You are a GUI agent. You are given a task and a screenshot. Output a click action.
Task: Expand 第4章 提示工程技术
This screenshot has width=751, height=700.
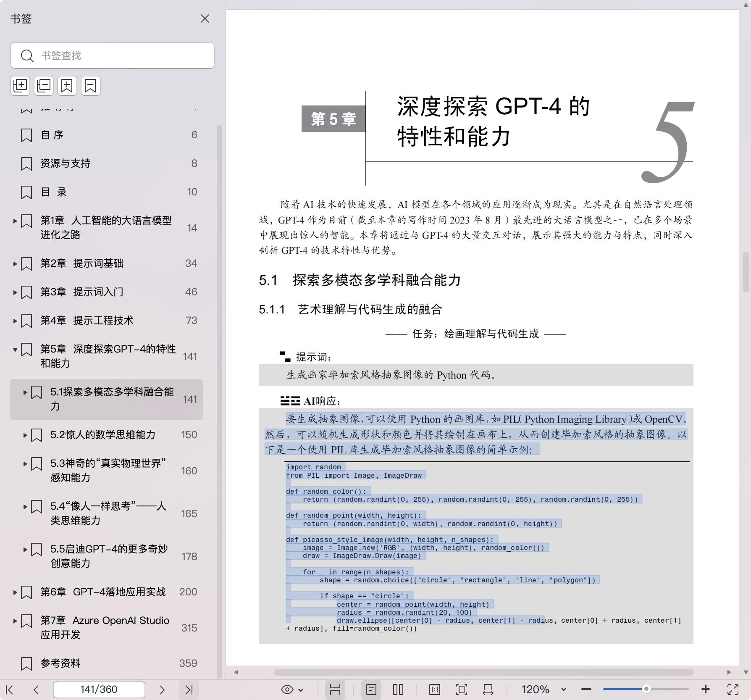coord(15,321)
